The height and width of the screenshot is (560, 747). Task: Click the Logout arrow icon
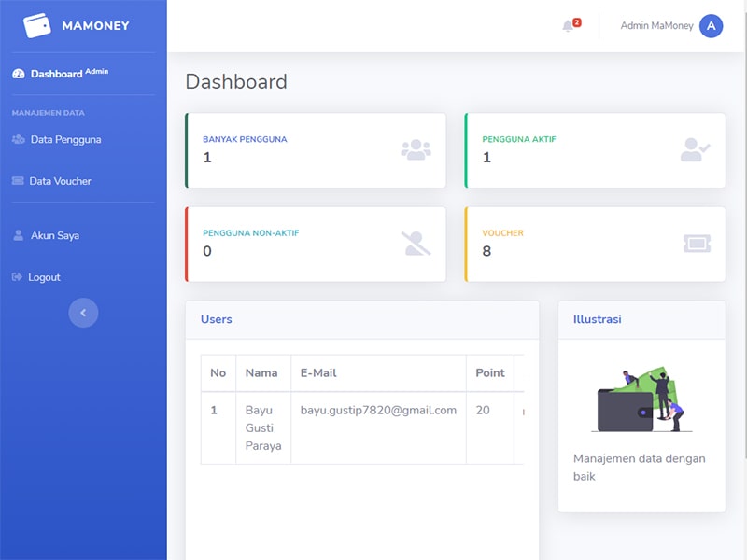point(17,276)
